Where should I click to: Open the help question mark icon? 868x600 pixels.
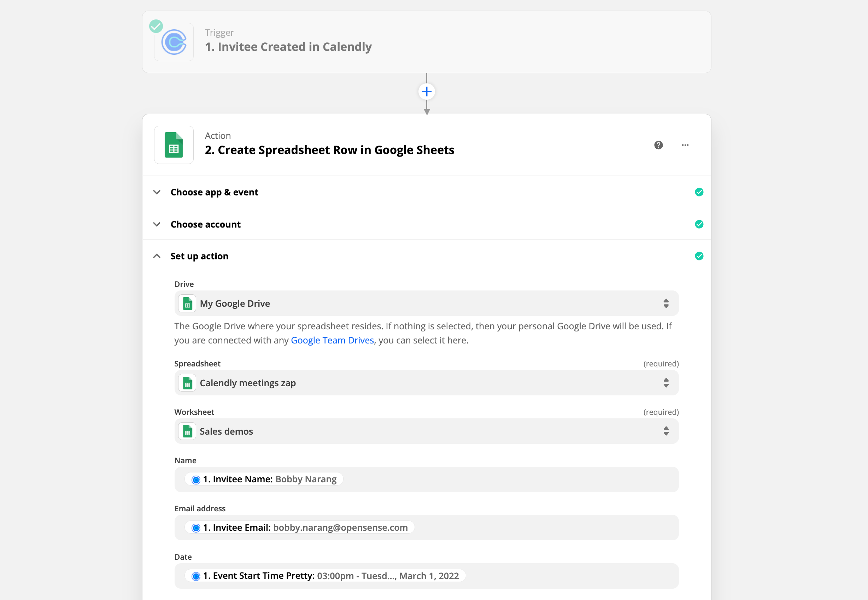pyautogui.click(x=658, y=145)
